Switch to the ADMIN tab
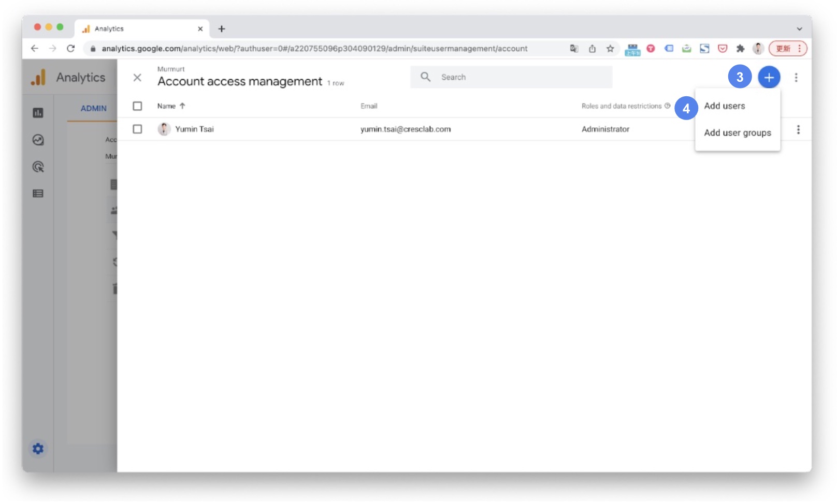Image resolution: width=837 pixels, height=504 pixels. click(x=93, y=108)
